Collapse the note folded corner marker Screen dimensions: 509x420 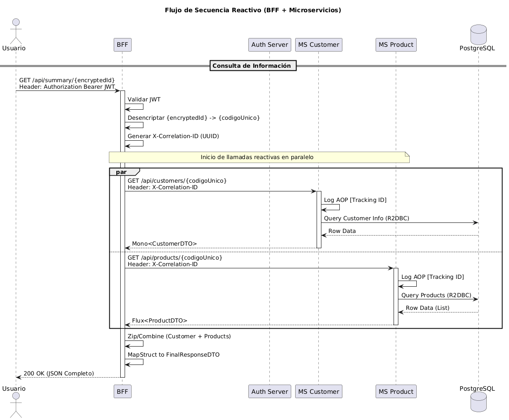pyautogui.click(x=407, y=155)
